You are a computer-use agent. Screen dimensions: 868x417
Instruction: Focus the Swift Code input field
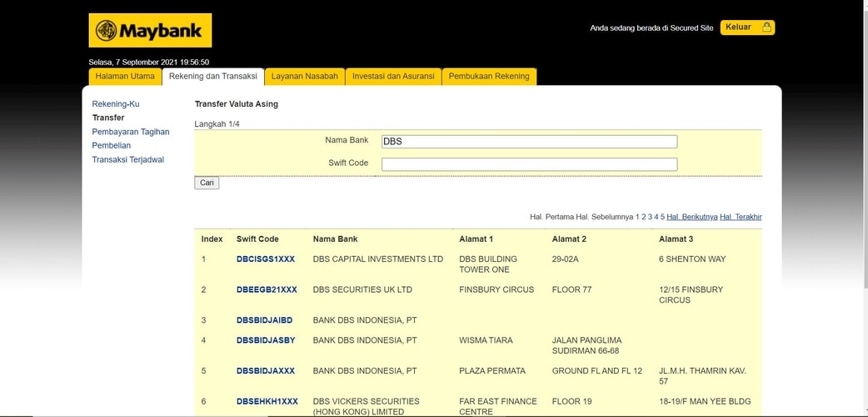(x=529, y=164)
